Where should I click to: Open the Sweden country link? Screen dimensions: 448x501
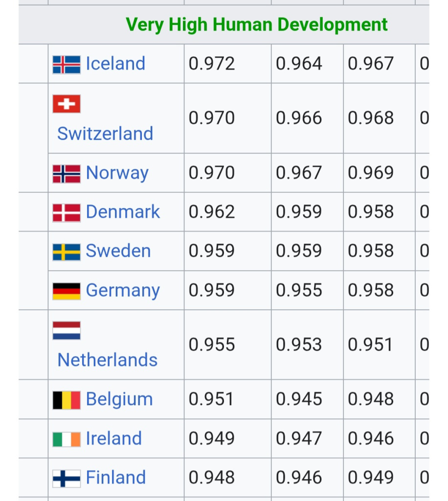[118, 251]
